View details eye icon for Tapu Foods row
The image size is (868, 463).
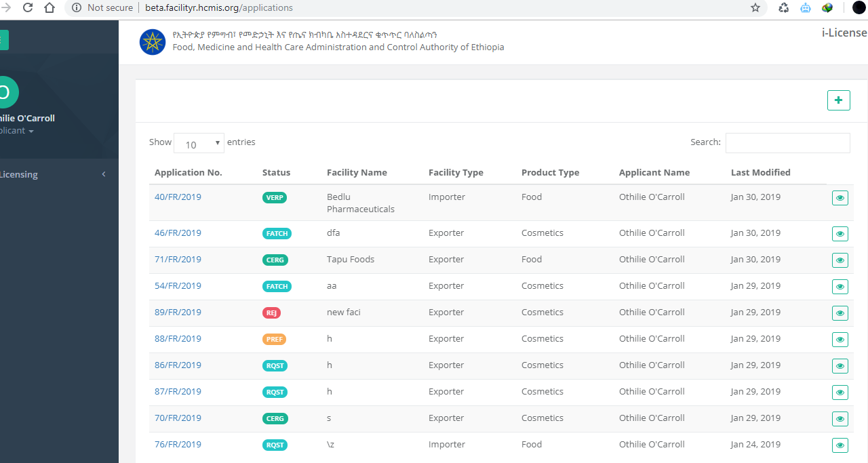(840, 260)
